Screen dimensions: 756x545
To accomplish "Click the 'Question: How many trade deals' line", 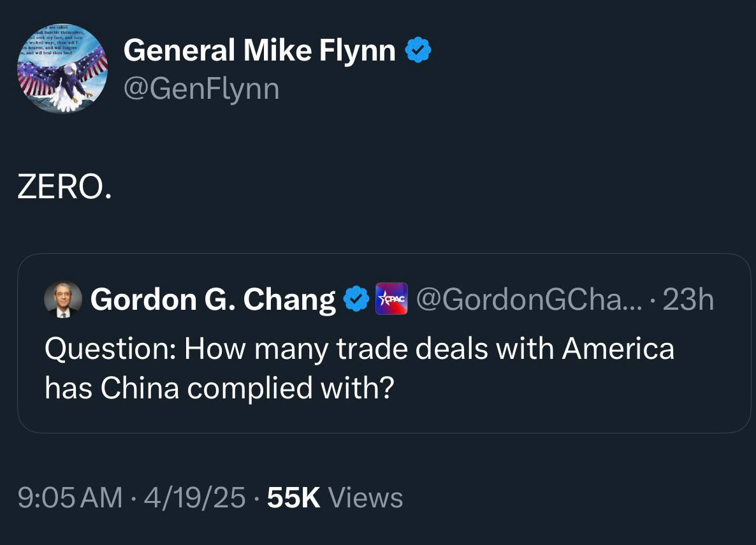I will click(x=359, y=349).
